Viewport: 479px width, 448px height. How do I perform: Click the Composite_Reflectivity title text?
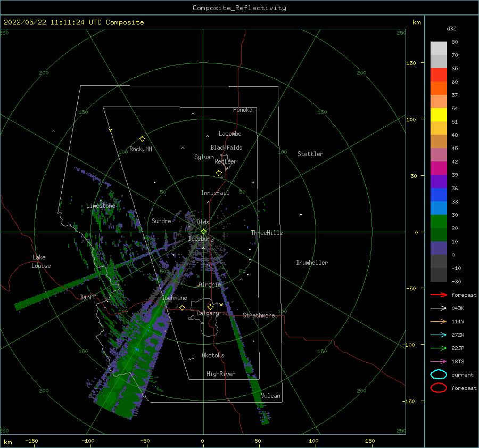239,8
